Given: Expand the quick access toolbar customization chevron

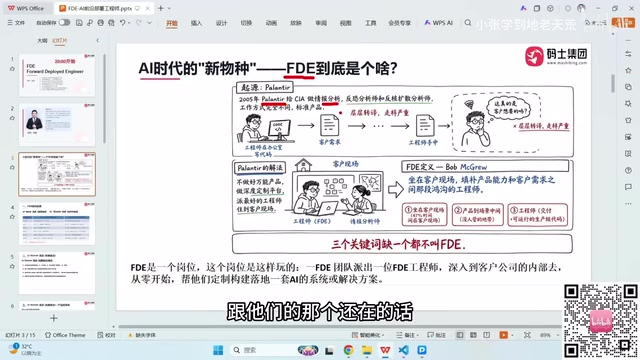Looking at the screenshot, I should click(x=149, y=23).
